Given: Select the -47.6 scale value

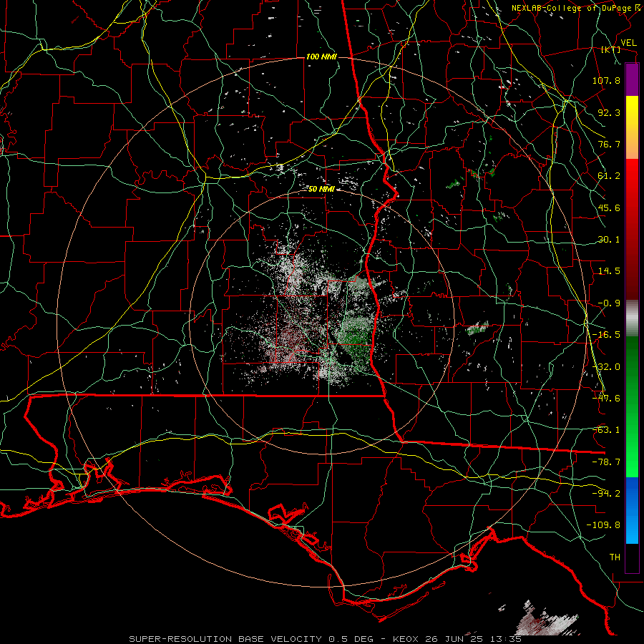Looking at the screenshot, I should click(x=606, y=399).
